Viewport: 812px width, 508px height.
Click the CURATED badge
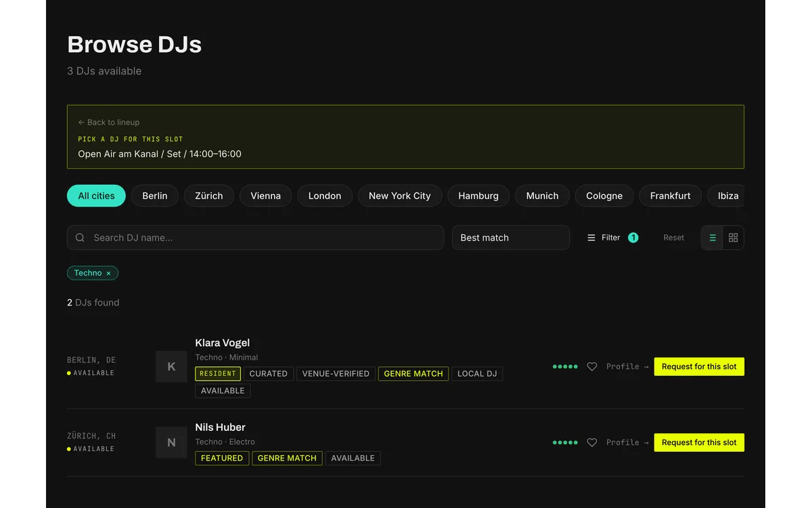coord(269,374)
